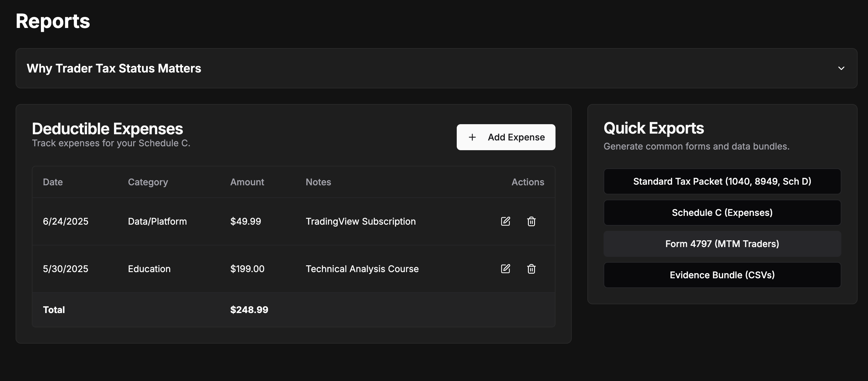
Task: Click the Notes column header
Action: click(318, 182)
